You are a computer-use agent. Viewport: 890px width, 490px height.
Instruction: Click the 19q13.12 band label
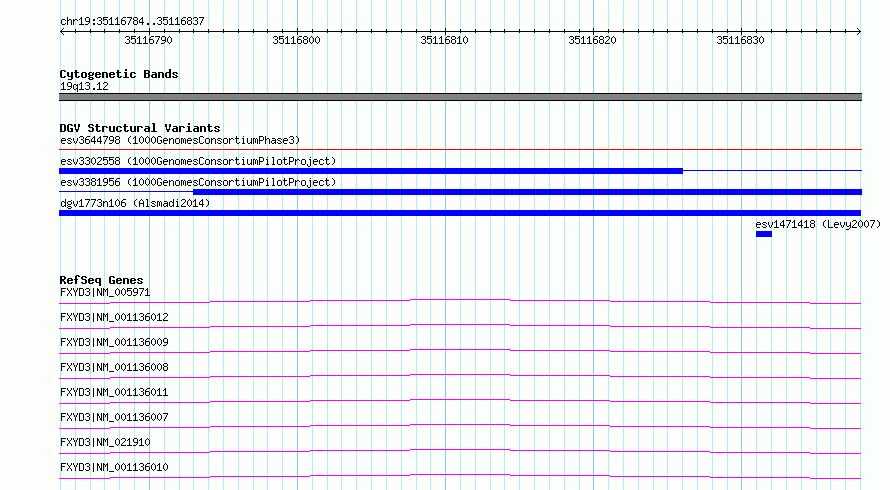84,86
